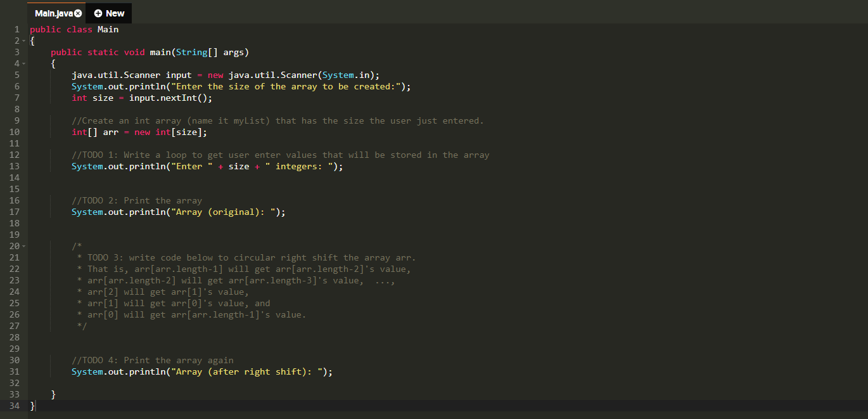Collapse the main method fold at line 4
868x419 pixels.
coord(23,64)
